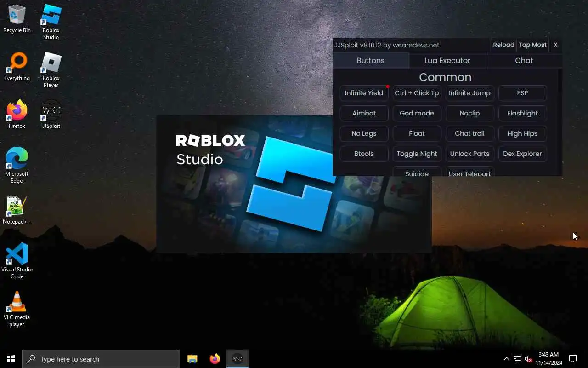Select the Visual Studio Code desktop icon
588x368 pixels.
(x=17, y=261)
